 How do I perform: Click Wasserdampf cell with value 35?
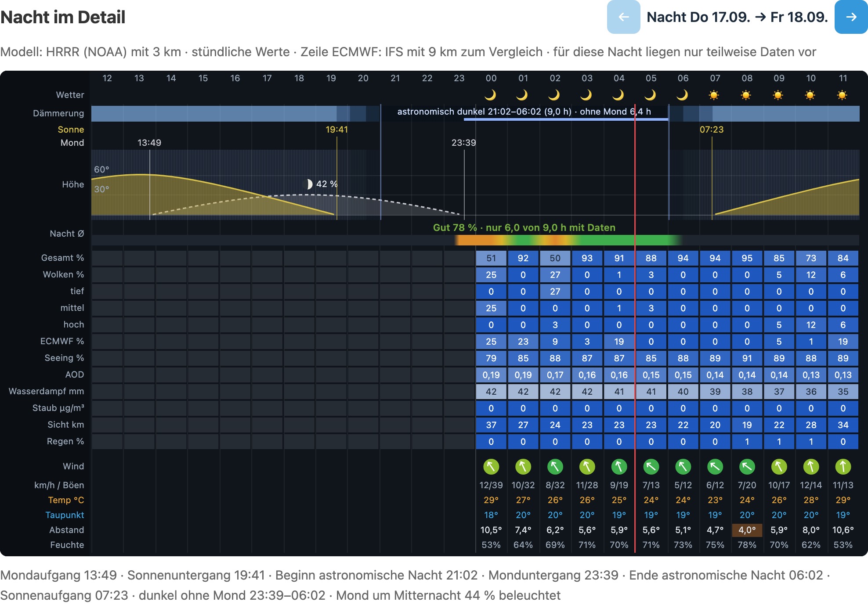tap(843, 392)
